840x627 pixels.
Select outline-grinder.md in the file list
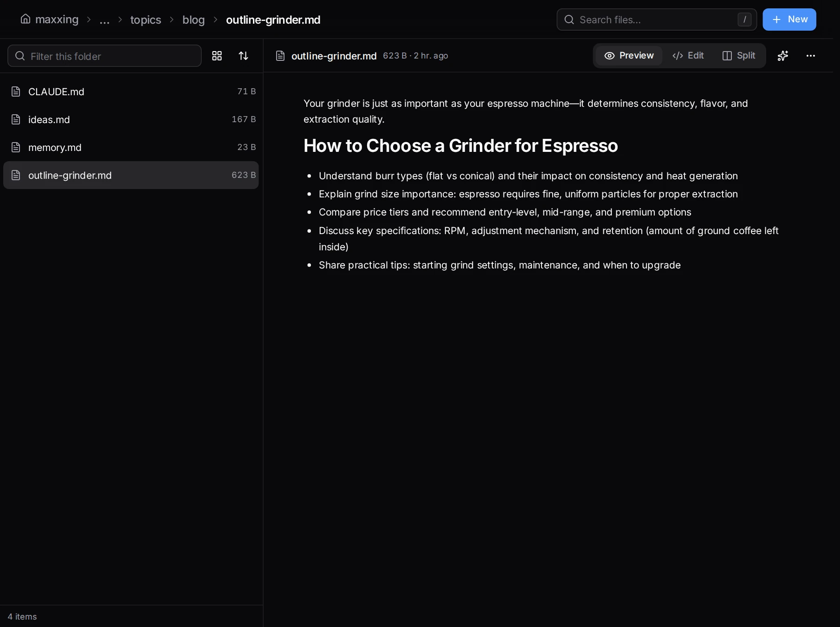(x=131, y=175)
